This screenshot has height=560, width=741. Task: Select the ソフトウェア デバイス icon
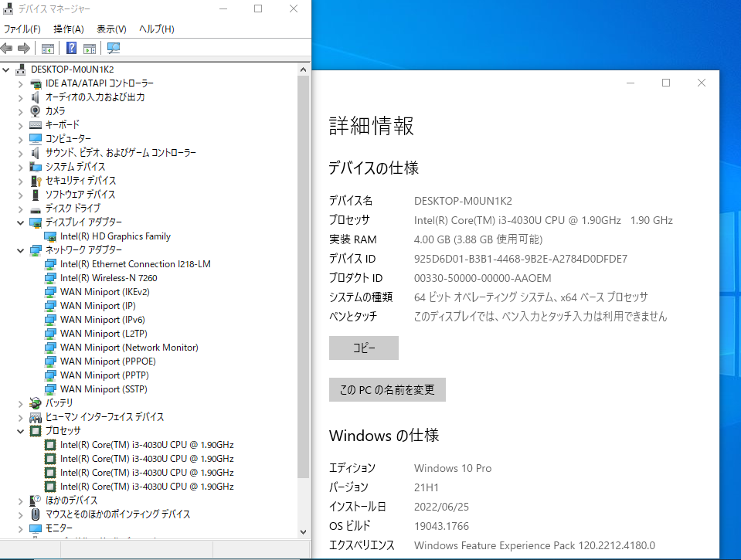(36, 195)
